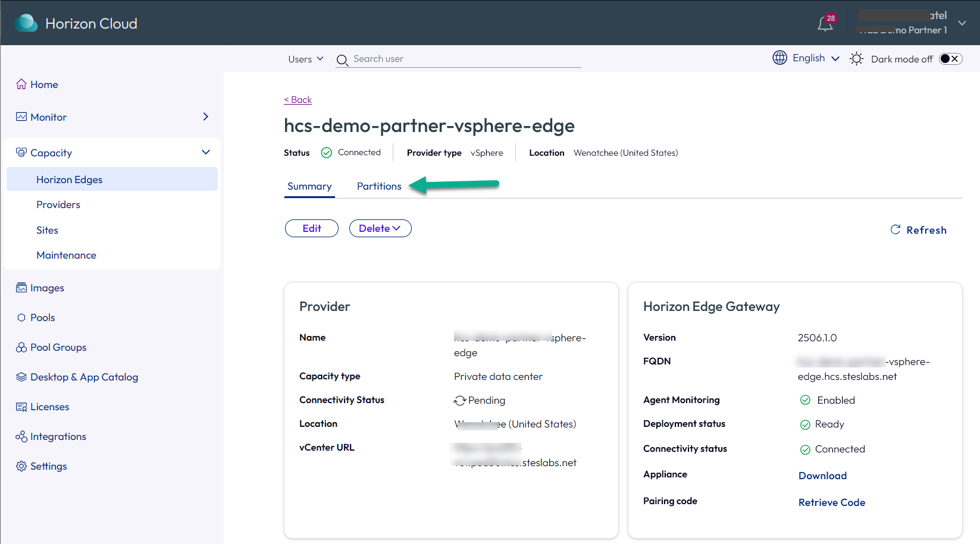Click the Home house icon

pyautogui.click(x=21, y=84)
